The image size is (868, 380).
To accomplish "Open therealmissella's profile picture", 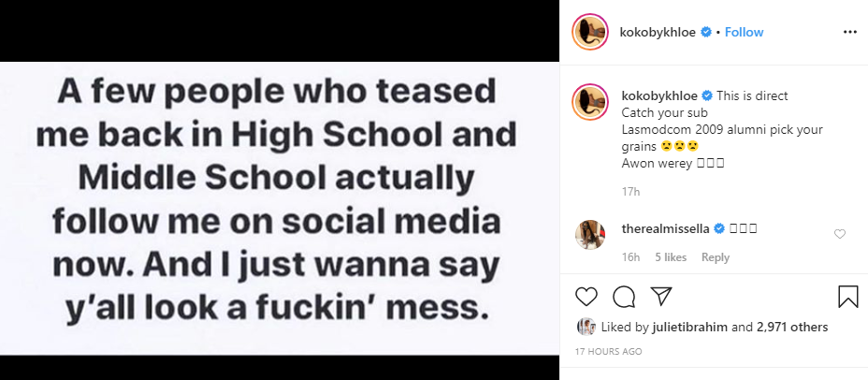I will tap(591, 235).
